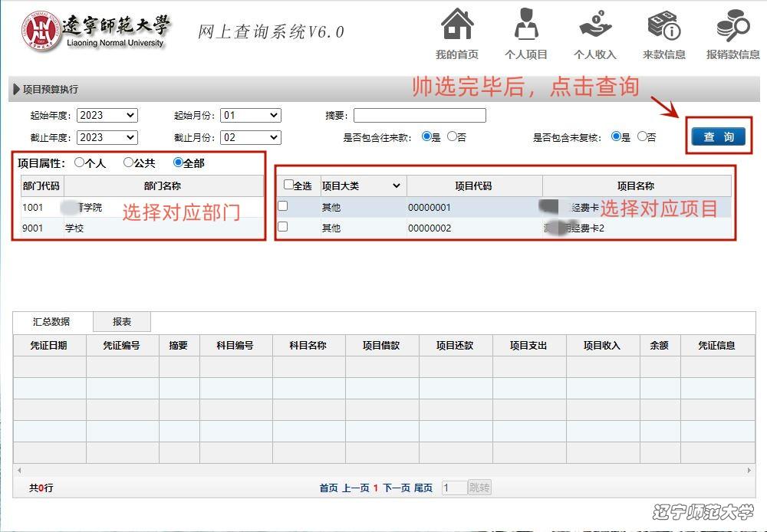
Task: Click the 查询 query button
Action: pos(719,136)
